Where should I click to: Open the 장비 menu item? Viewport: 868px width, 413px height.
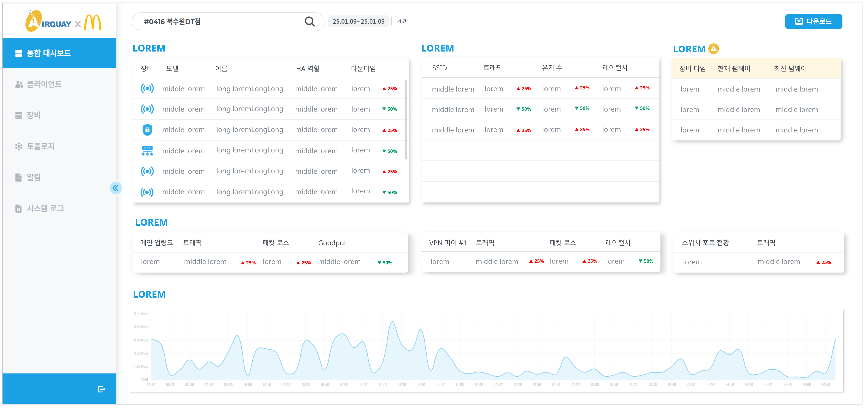(34, 115)
